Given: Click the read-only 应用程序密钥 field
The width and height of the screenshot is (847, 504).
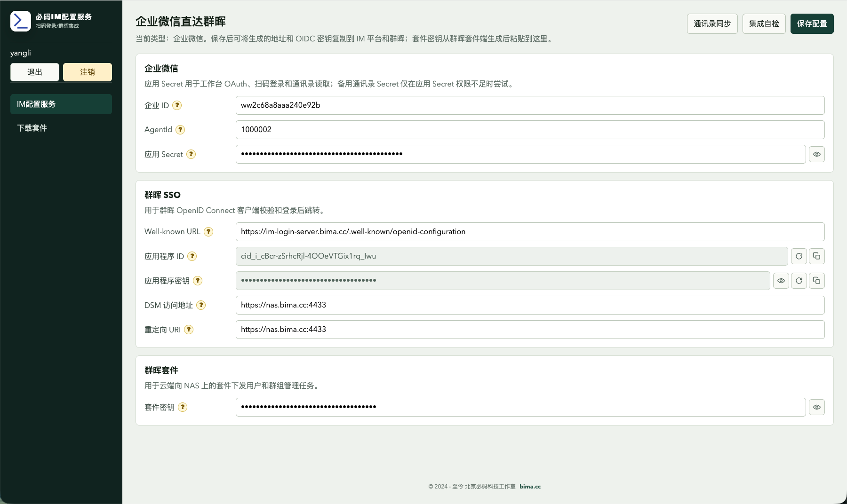Looking at the screenshot, I should 503,281.
